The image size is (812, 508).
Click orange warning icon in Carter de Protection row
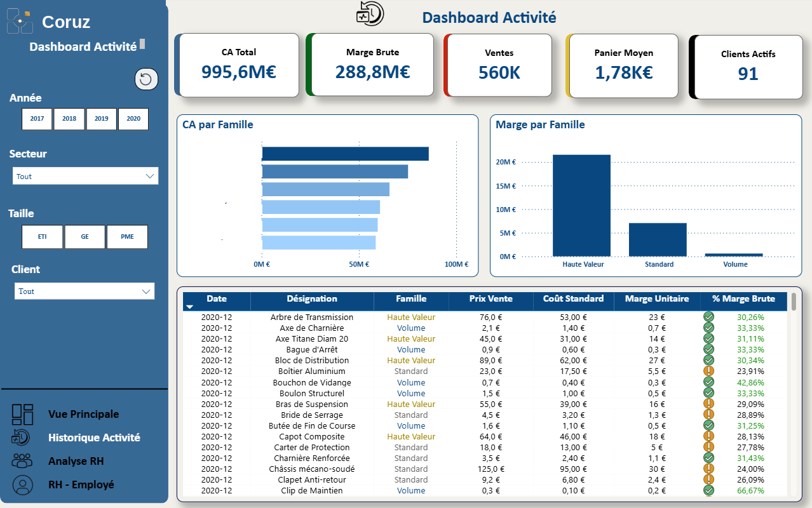tap(708, 447)
